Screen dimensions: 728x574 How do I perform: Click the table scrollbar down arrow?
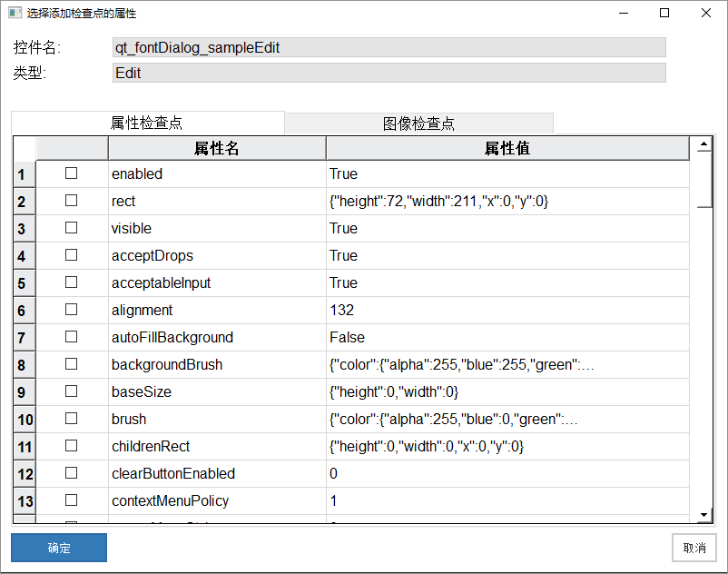click(703, 515)
